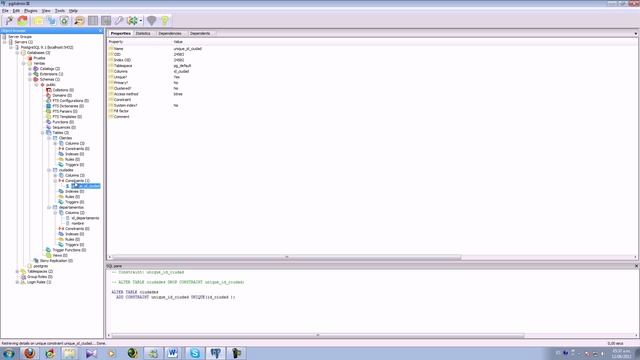Switch to the Statistics tab
This screenshot has width=640, height=360.
tap(143, 33)
